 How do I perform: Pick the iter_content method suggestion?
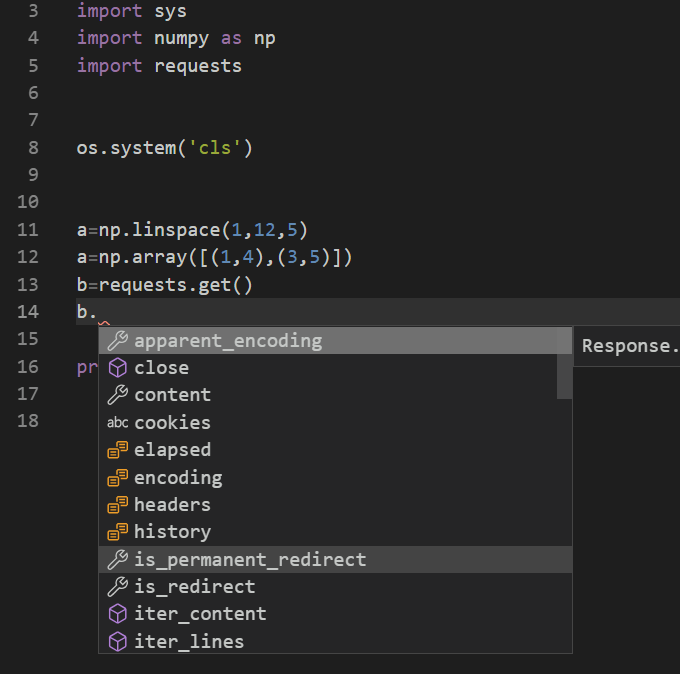tap(335, 614)
